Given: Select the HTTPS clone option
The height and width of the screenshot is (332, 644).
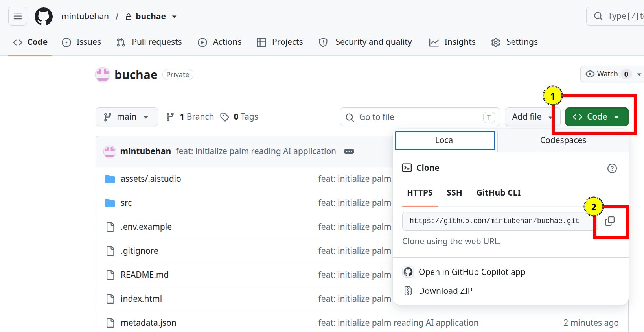Looking at the screenshot, I should 420,193.
